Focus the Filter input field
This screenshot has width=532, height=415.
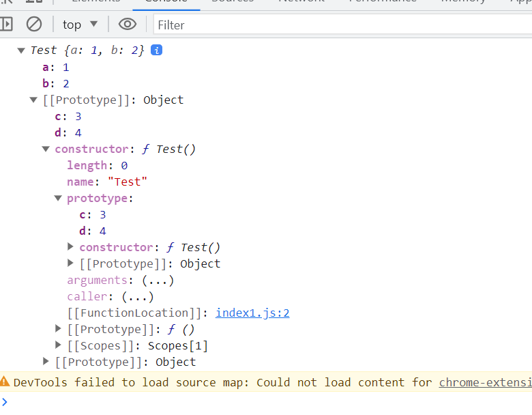[342, 25]
